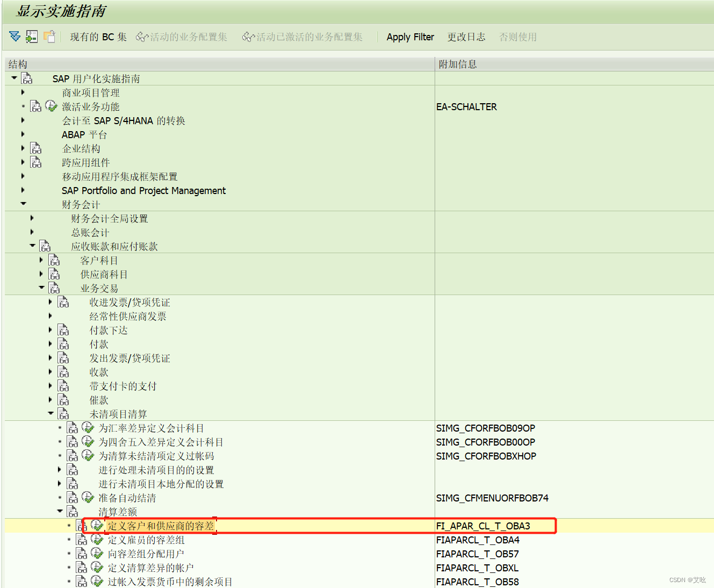This screenshot has height=588, width=714.
Task: Execute activity icon for 激活业务功能
Action: [x=51, y=106]
